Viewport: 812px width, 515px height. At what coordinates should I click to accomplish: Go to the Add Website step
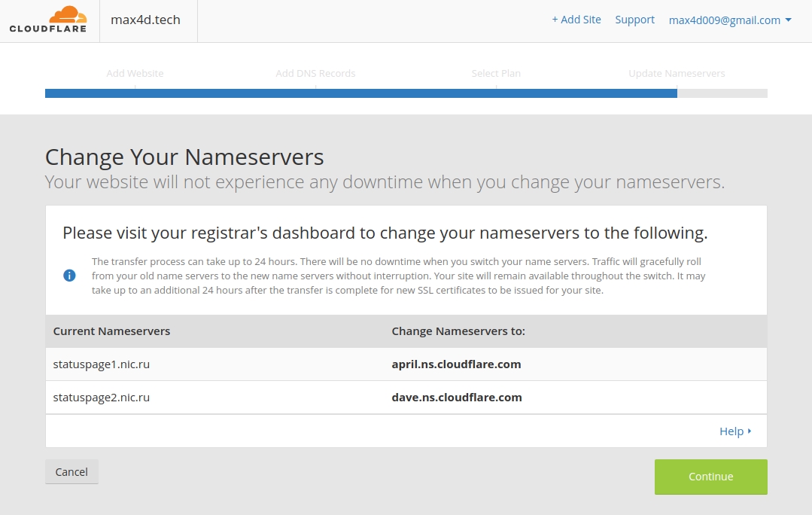pyautogui.click(x=135, y=74)
